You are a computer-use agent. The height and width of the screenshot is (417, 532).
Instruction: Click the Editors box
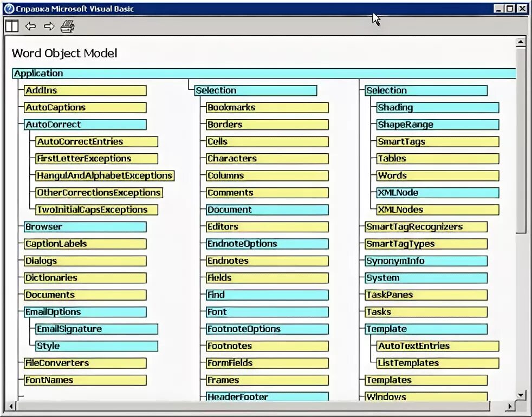pos(268,227)
